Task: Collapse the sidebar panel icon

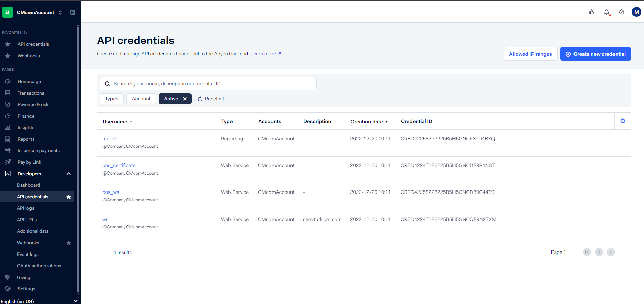Action: [x=73, y=12]
